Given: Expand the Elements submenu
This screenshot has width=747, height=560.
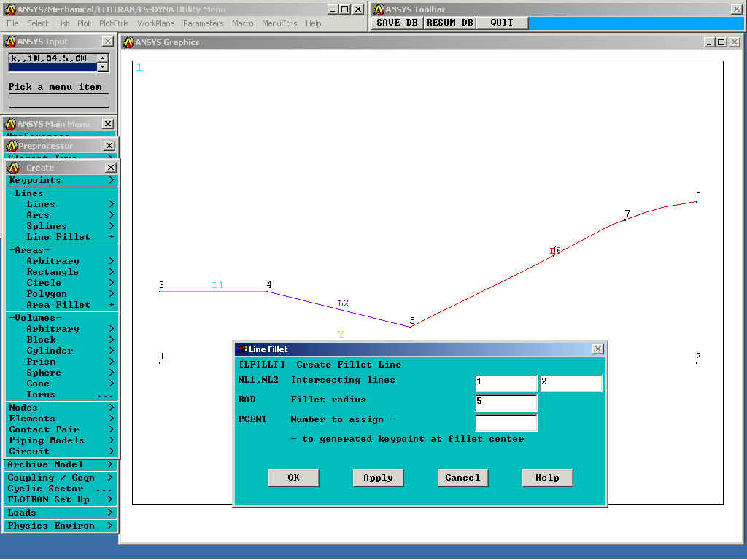Looking at the screenshot, I should [61, 419].
